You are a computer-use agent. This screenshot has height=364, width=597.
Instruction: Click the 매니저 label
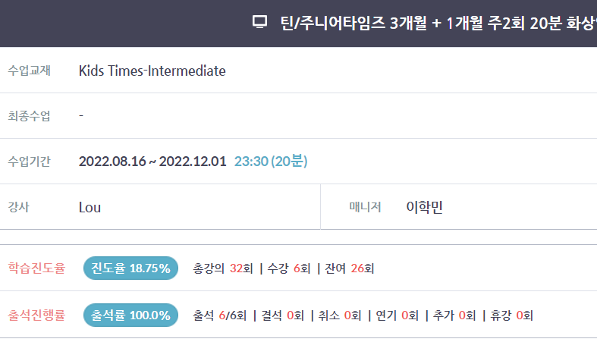coord(366,207)
